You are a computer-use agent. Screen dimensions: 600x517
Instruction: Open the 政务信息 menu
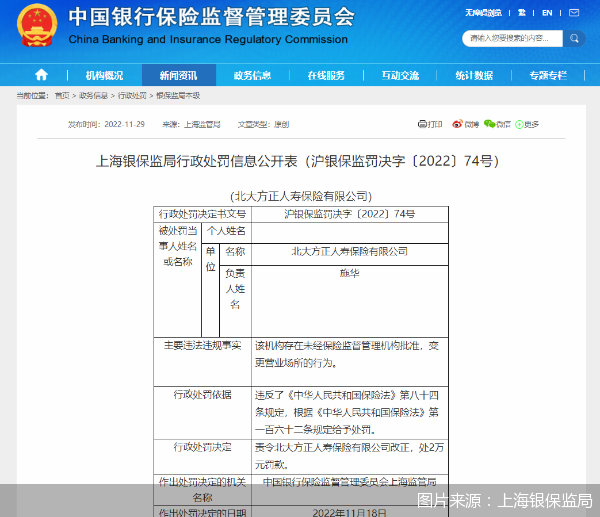[252, 75]
